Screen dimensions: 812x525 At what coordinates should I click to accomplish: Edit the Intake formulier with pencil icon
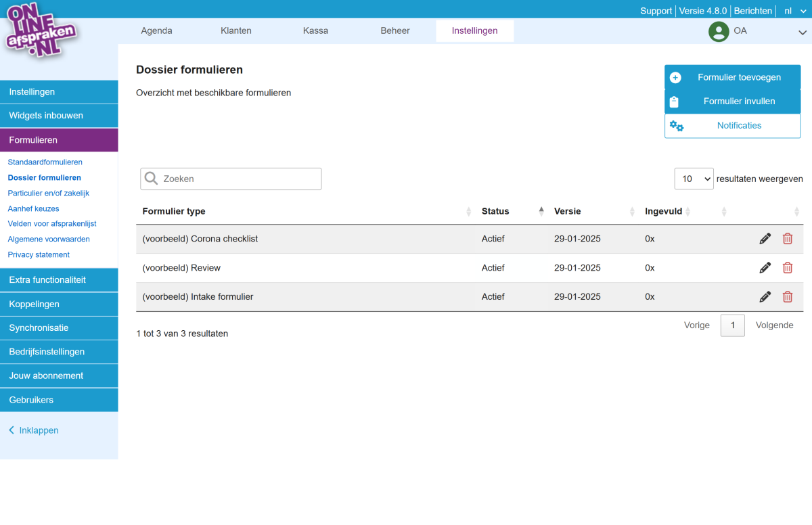(x=765, y=296)
